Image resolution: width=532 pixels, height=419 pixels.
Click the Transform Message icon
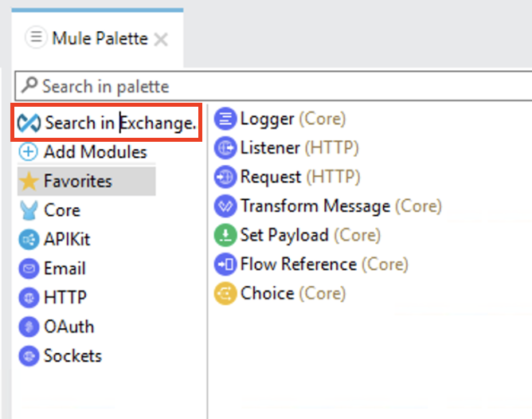[x=225, y=206]
